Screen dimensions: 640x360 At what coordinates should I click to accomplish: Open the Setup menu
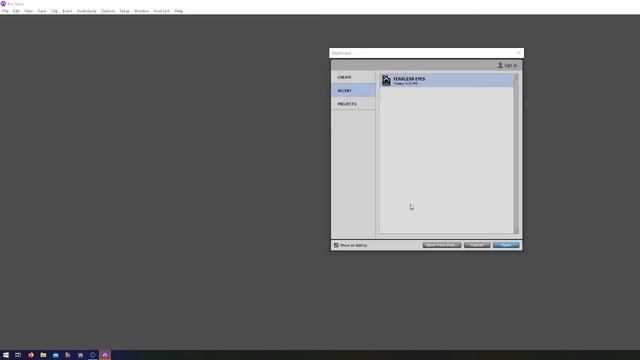[124, 11]
